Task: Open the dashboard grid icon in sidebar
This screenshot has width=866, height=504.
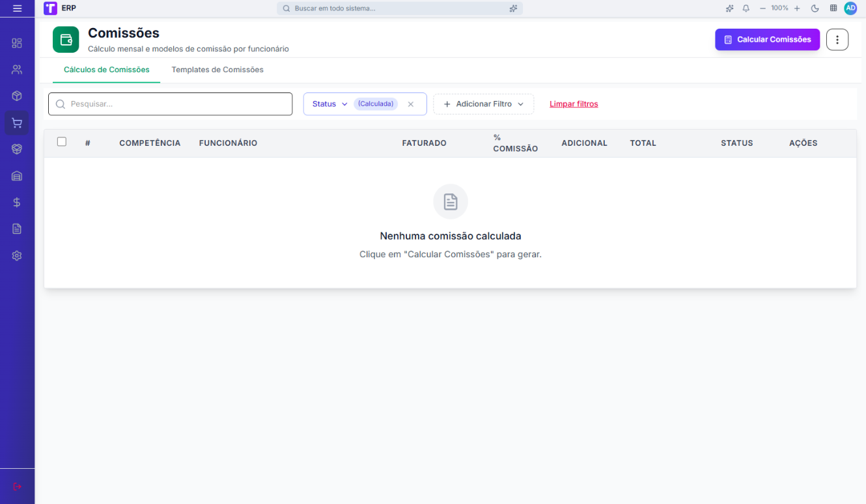Action: click(17, 43)
